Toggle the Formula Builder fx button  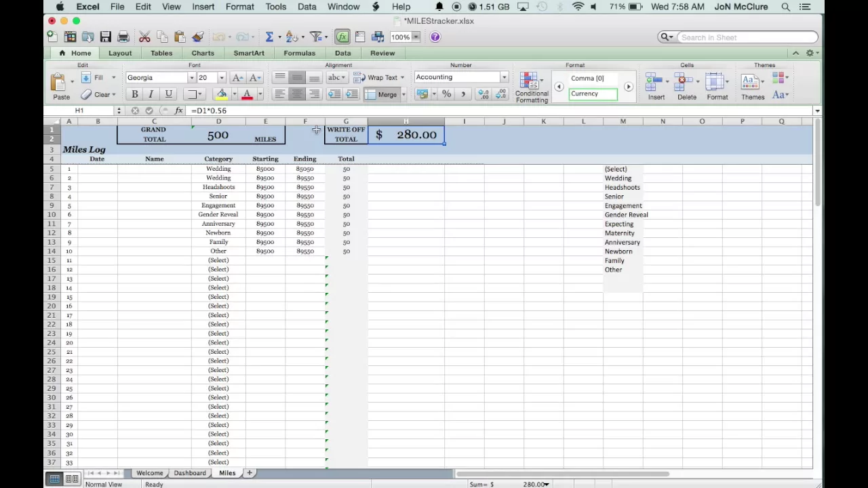tap(342, 37)
